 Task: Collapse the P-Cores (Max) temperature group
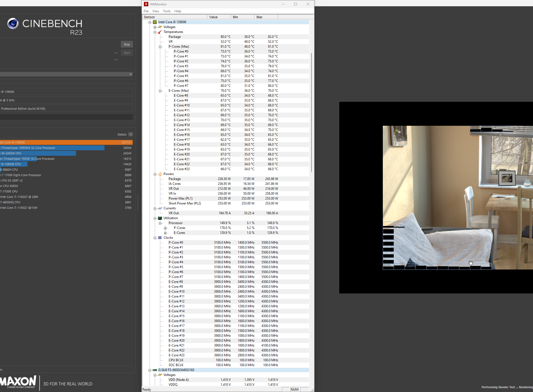[160, 47]
